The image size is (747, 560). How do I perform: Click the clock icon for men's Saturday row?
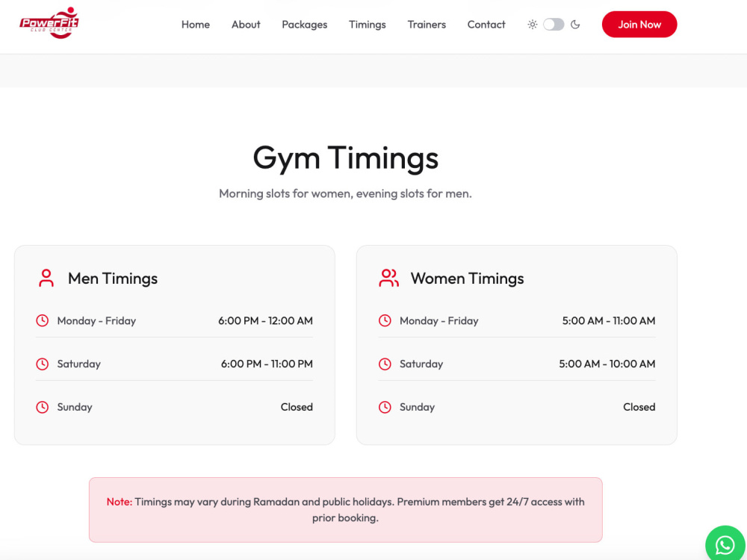coord(43,364)
